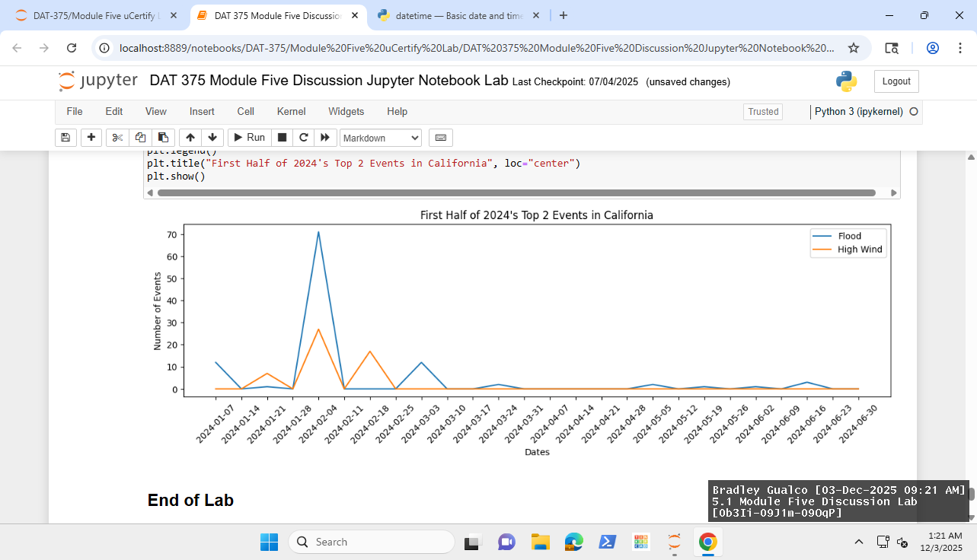Click the page vertical scrollbar up arrow
Image resolution: width=977 pixels, height=560 pixels.
coord(971,157)
